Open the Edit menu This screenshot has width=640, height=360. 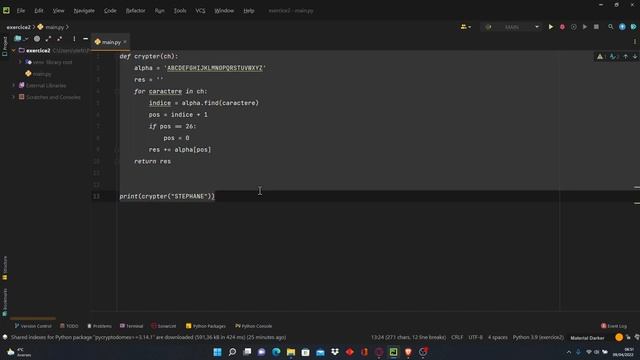click(39, 11)
